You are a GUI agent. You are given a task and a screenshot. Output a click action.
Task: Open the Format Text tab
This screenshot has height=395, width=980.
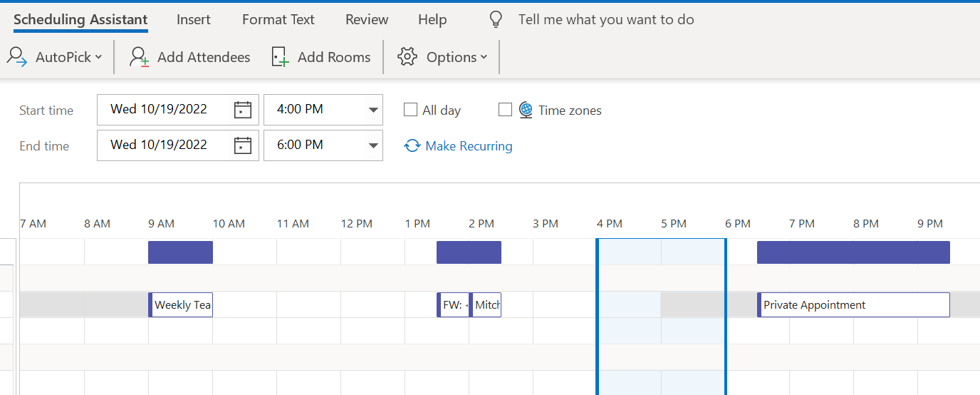(278, 20)
